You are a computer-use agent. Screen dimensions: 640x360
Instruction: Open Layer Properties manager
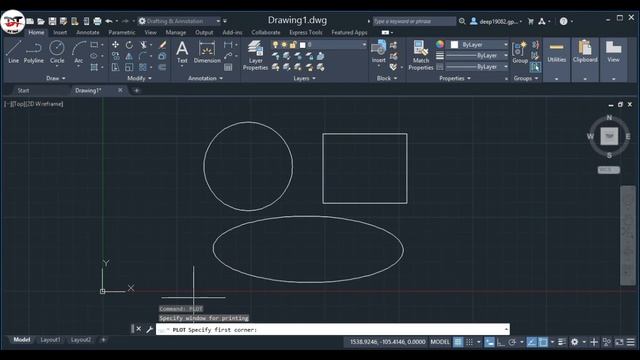pos(256,56)
